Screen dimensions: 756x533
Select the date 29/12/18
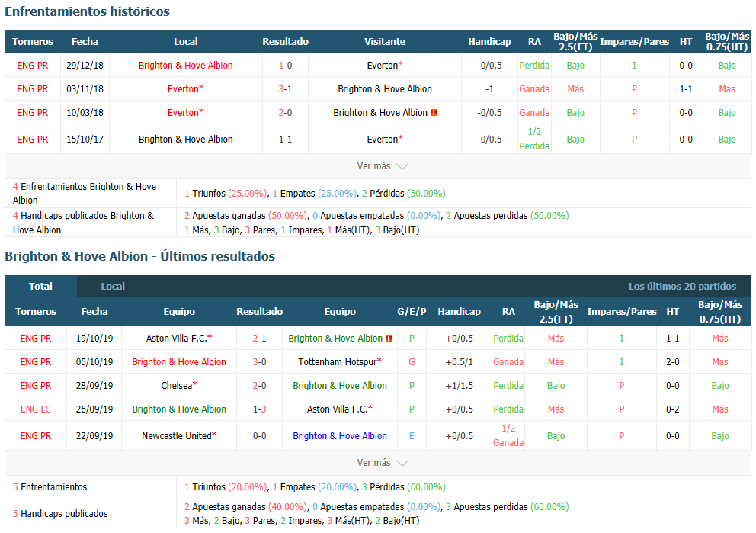pos(85,65)
